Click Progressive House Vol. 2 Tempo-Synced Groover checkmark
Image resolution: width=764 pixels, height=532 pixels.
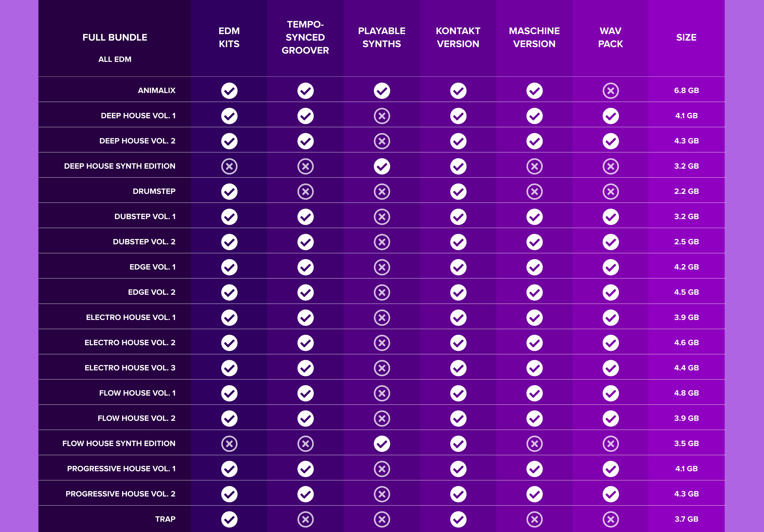(305, 494)
